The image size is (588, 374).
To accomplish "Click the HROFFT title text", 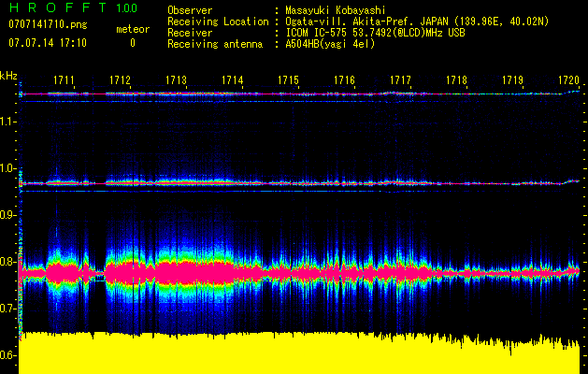I will coord(53,8).
